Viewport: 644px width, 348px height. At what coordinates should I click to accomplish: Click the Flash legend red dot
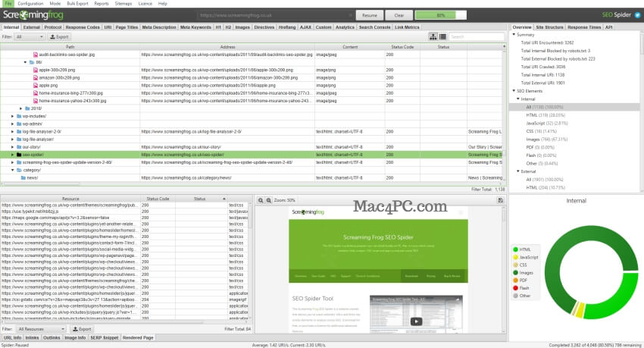click(x=515, y=288)
